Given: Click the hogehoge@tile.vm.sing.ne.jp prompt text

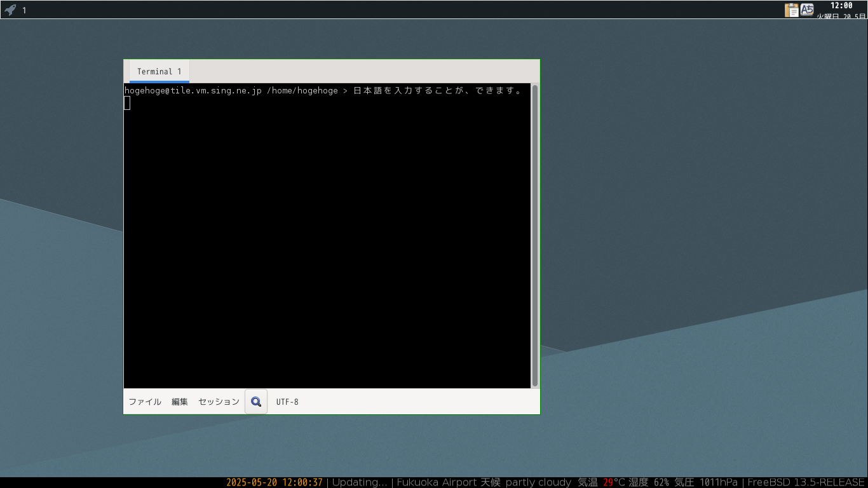Looking at the screenshot, I should 193,91.
